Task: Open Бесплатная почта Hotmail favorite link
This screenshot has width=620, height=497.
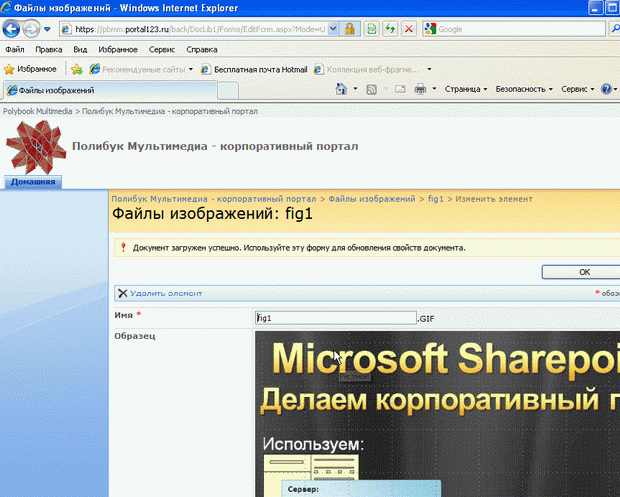Action: click(x=251, y=69)
